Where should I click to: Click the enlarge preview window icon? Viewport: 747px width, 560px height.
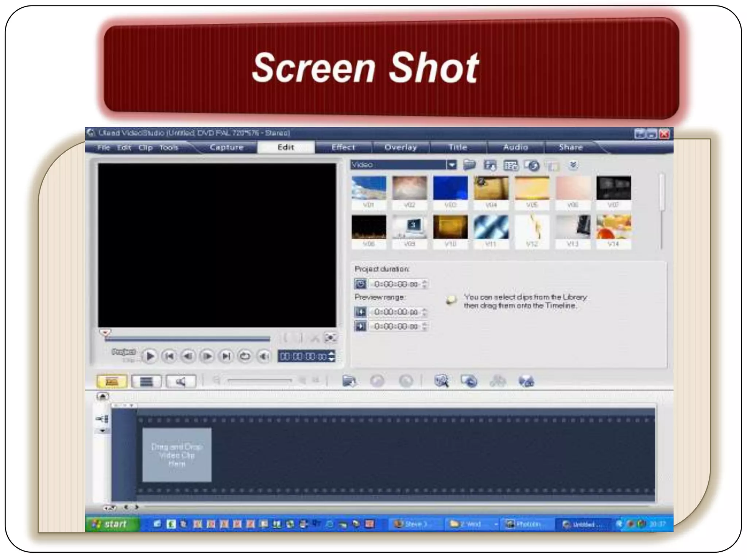[330, 338]
